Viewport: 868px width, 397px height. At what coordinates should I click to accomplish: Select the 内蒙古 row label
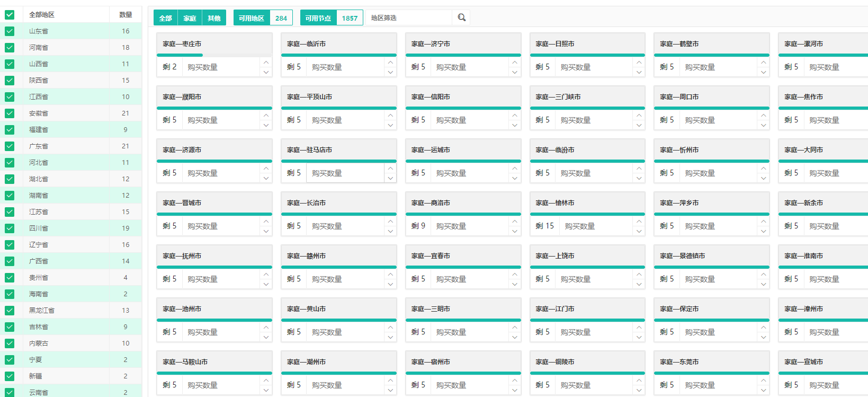39,343
